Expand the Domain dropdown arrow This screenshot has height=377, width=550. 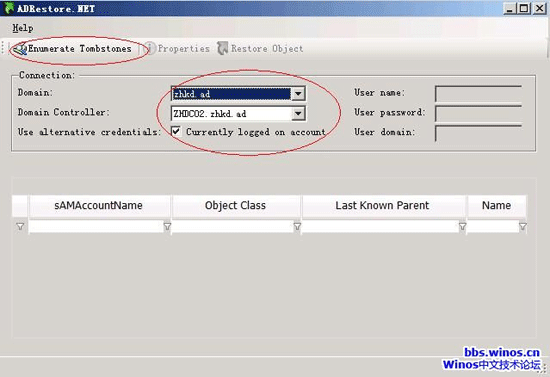[298, 94]
